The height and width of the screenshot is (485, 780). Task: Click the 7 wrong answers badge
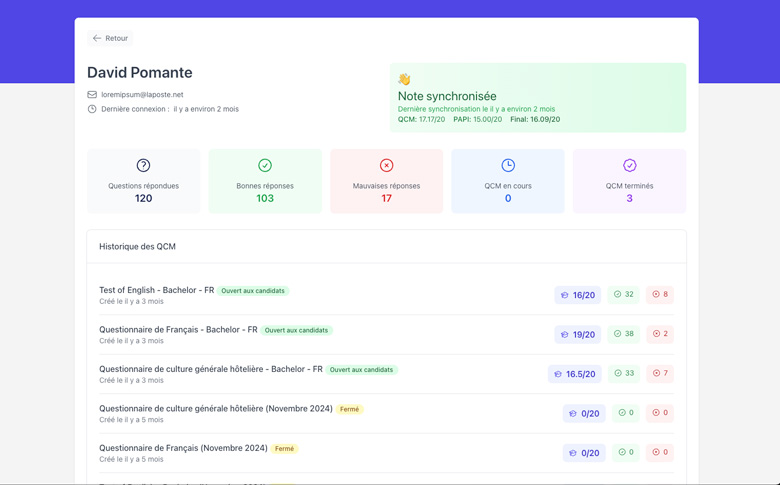(x=660, y=373)
